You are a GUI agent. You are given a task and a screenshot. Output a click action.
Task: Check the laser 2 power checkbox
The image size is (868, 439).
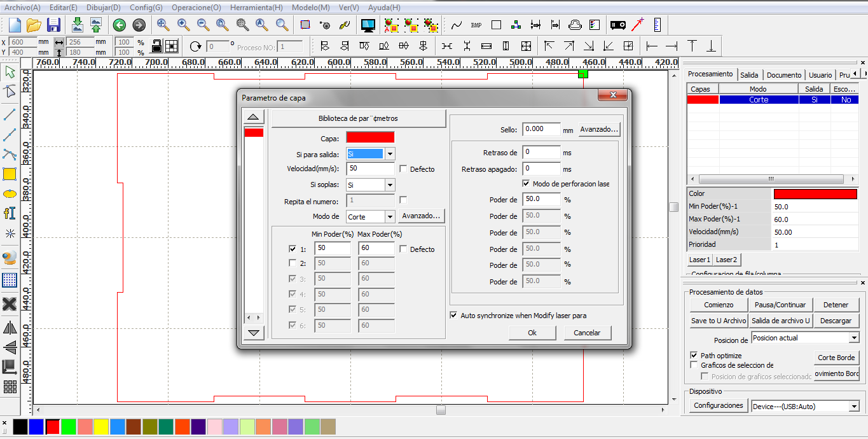(293, 263)
